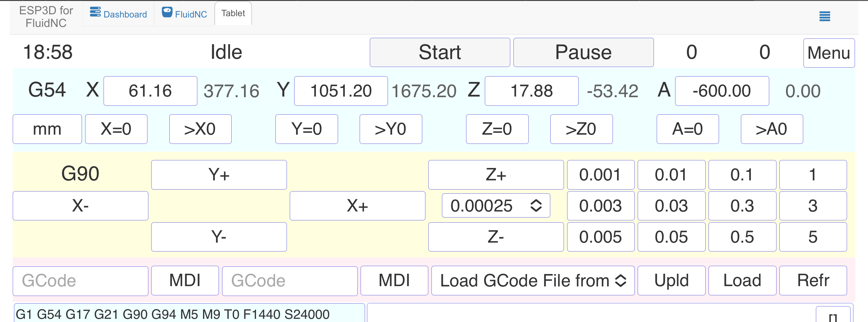The image size is (868, 322).
Task: Click the first GCode input field
Action: [80, 281]
